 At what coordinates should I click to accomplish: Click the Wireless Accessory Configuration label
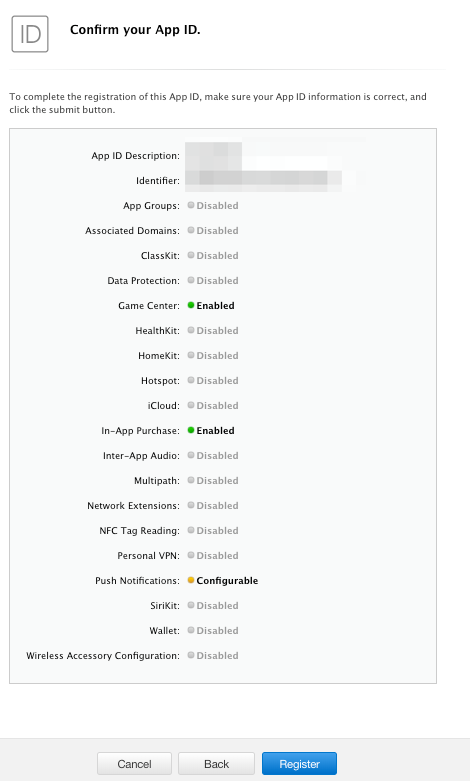(103, 656)
